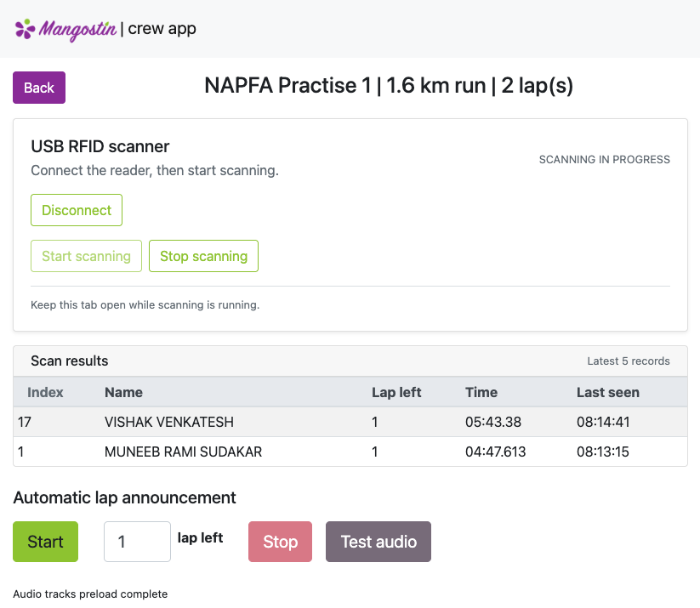Focus the lap left number input

tap(138, 542)
